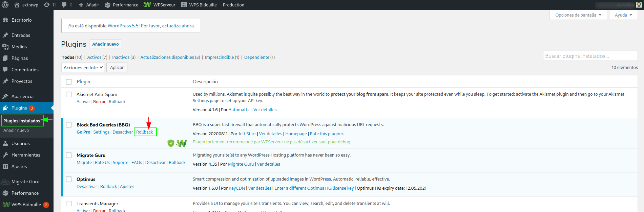The image size is (644, 212).
Task: Open user avatar in top right
Action: [x=639, y=5]
